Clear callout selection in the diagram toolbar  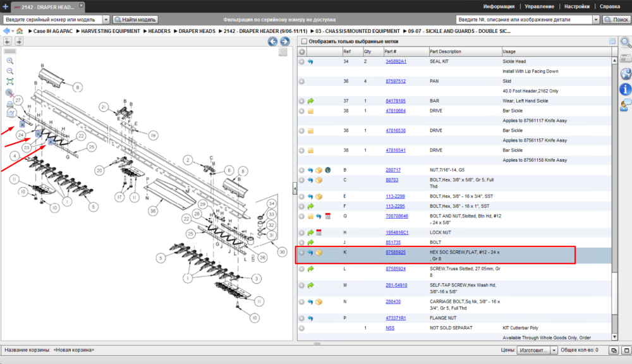click(x=10, y=93)
